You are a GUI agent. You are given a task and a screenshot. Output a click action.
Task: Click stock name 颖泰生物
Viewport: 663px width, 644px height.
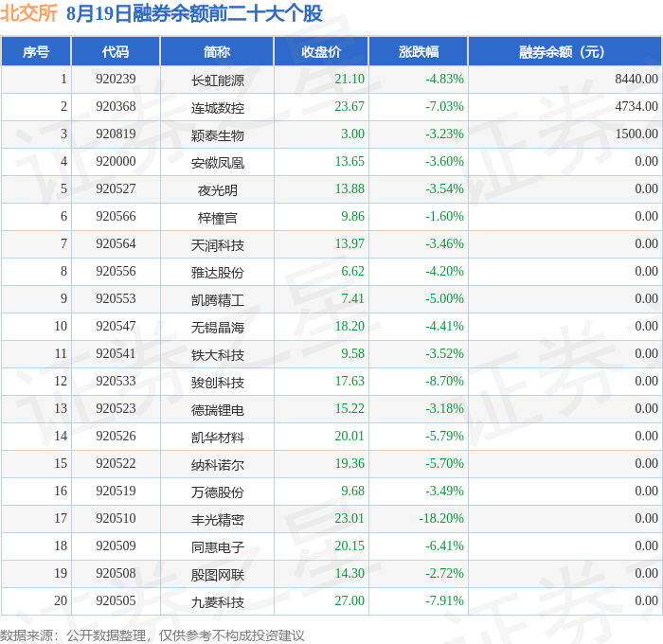tap(217, 134)
